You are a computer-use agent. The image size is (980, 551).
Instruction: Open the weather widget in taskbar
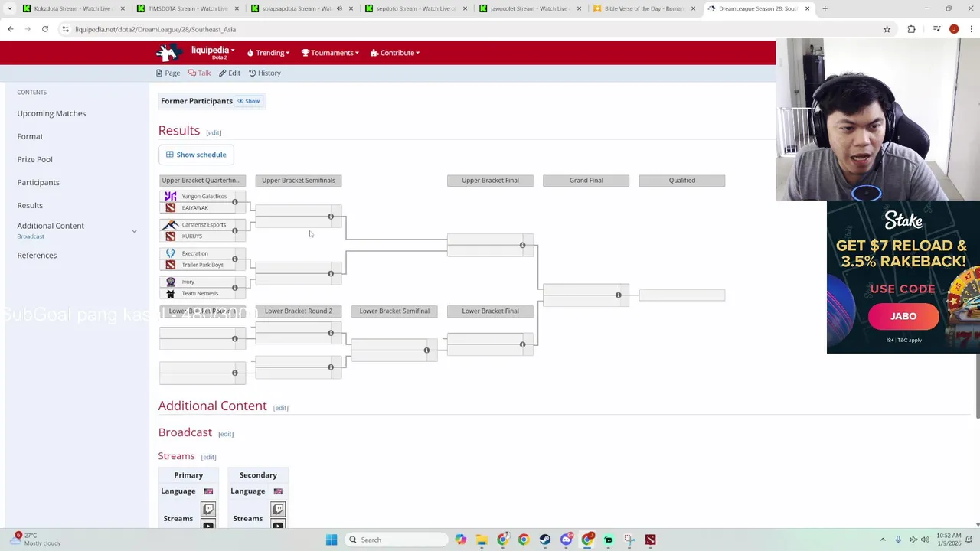coord(37,540)
